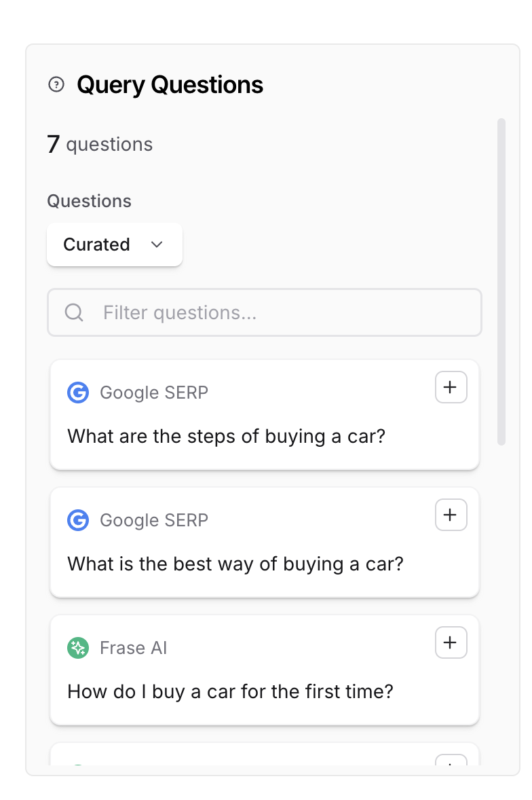Image resolution: width=532 pixels, height=800 pixels.
Task: Add "What are the steps of buying a car?"
Action: (451, 387)
